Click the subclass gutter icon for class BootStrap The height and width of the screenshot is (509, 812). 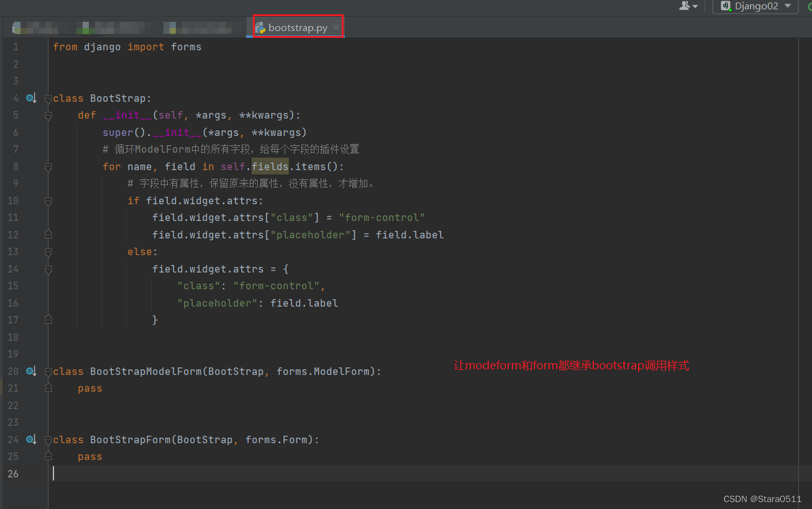point(31,98)
